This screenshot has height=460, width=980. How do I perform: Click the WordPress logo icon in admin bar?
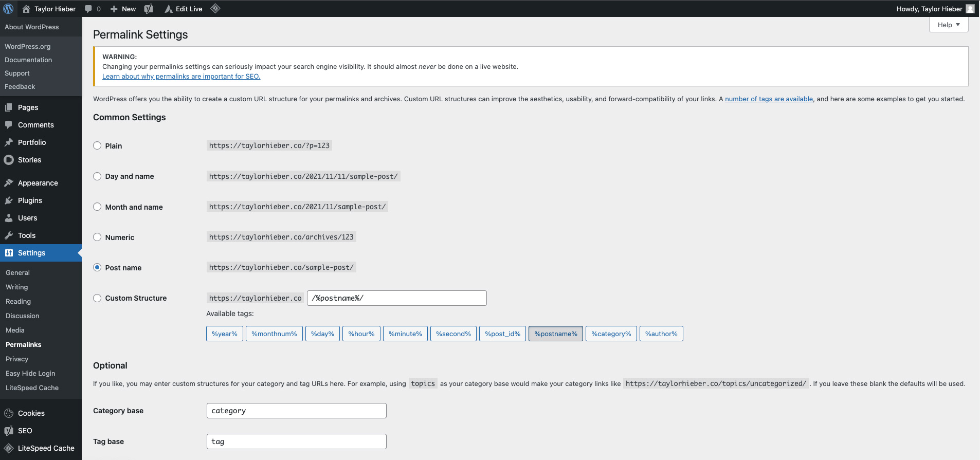(x=8, y=9)
